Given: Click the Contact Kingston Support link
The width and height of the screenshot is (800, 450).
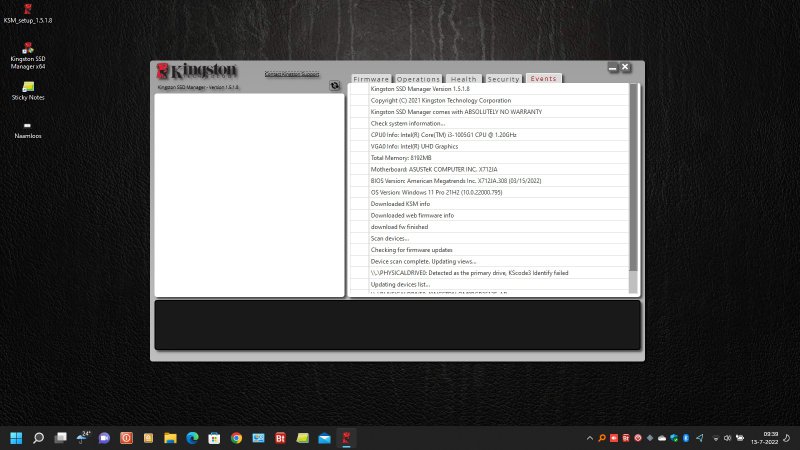Looking at the screenshot, I should (292, 73).
